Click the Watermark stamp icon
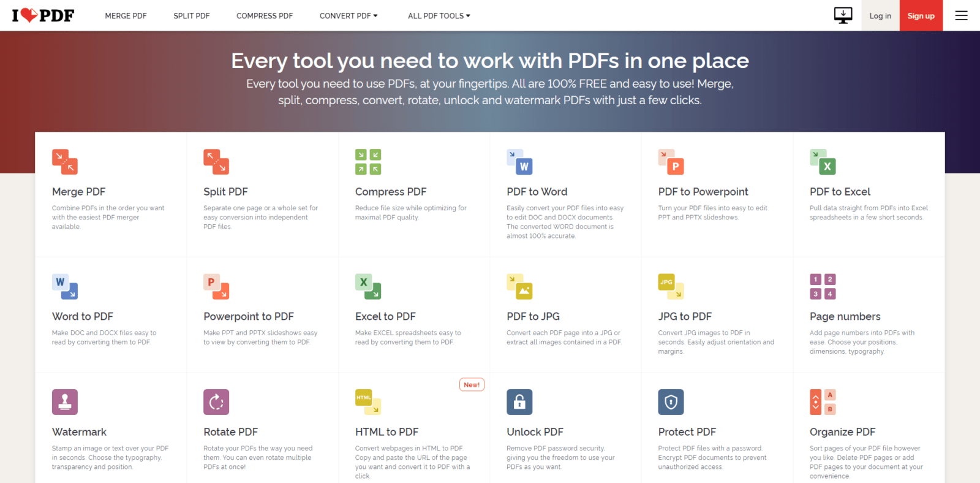The width and height of the screenshot is (980, 483). pyautogui.click(x=65, y=402)
